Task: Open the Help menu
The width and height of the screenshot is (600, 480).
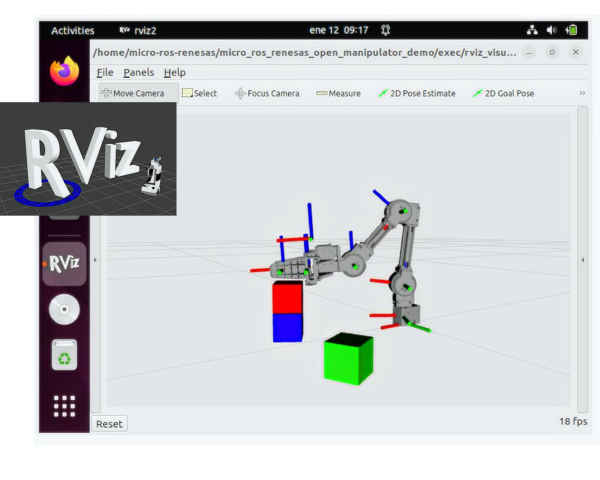Action: pyautogui.click(x=175, y=72)
